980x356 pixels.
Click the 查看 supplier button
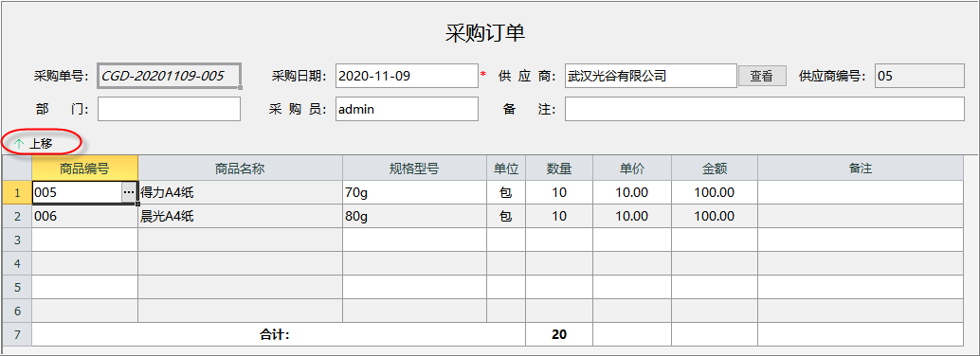coord(763,76)
